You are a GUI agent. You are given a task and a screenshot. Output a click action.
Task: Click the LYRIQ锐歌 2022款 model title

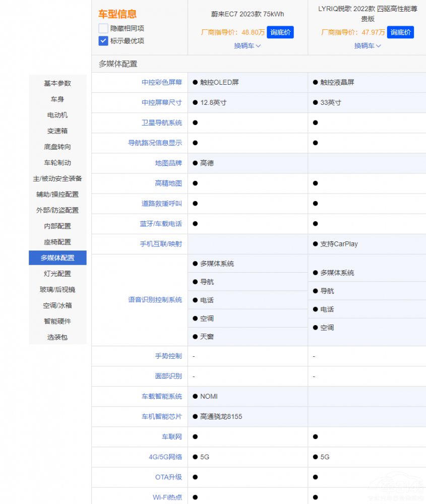368,14
